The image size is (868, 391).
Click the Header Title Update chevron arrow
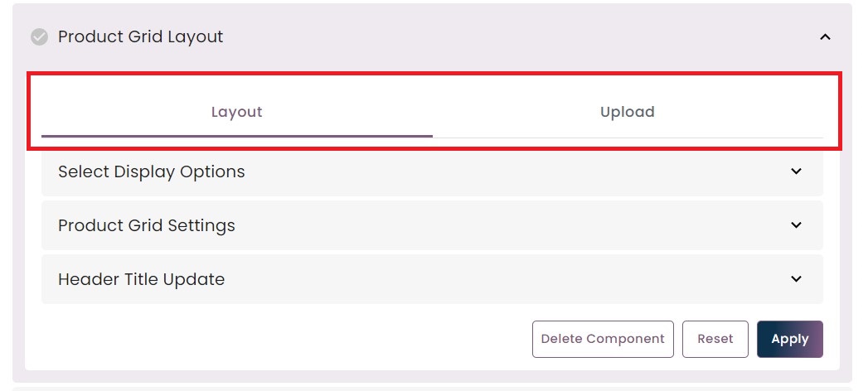tap(796, 278)
